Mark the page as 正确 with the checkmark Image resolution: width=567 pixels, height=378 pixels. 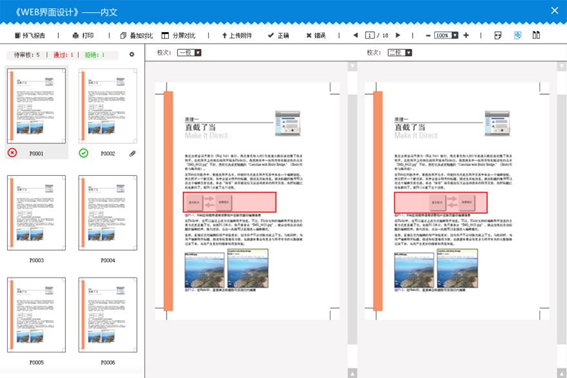tap(278, 35)
